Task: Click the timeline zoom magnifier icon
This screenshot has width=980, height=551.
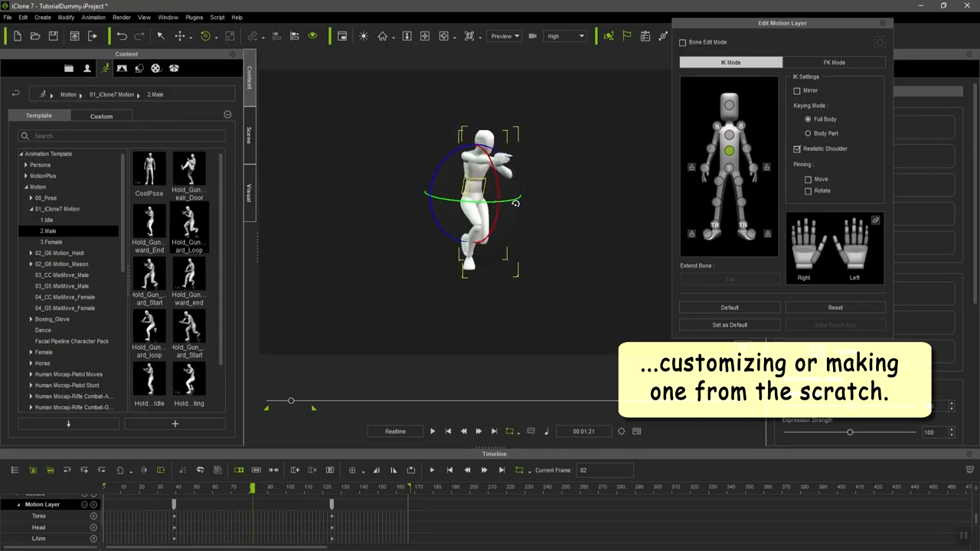Action: [352, 470]
